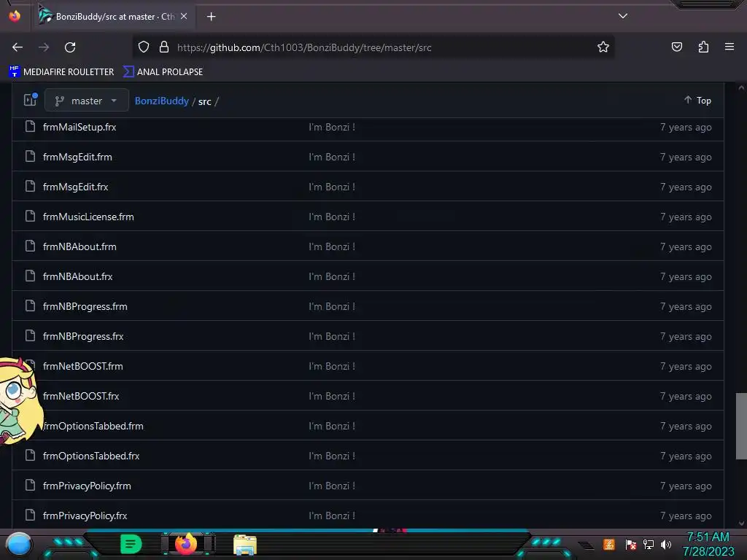Open frmPrivacyPolicy.frx file

85,516
